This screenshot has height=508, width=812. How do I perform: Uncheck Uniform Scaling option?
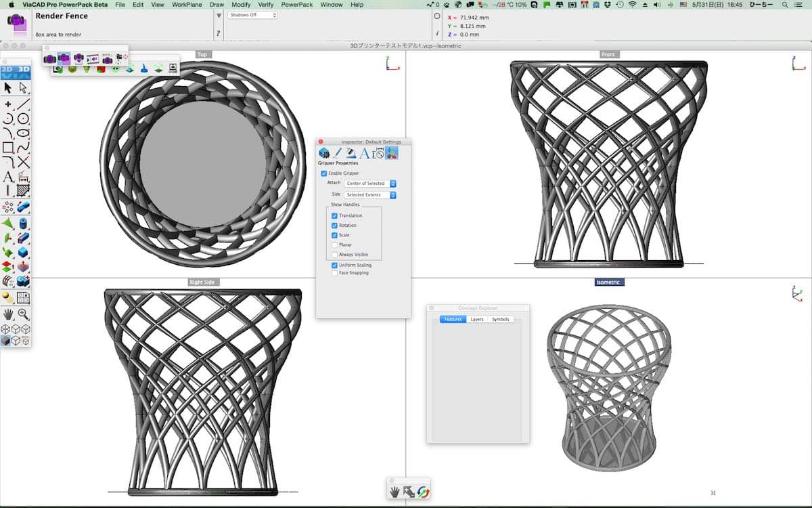pyautogui.click(x=334, y=265)
